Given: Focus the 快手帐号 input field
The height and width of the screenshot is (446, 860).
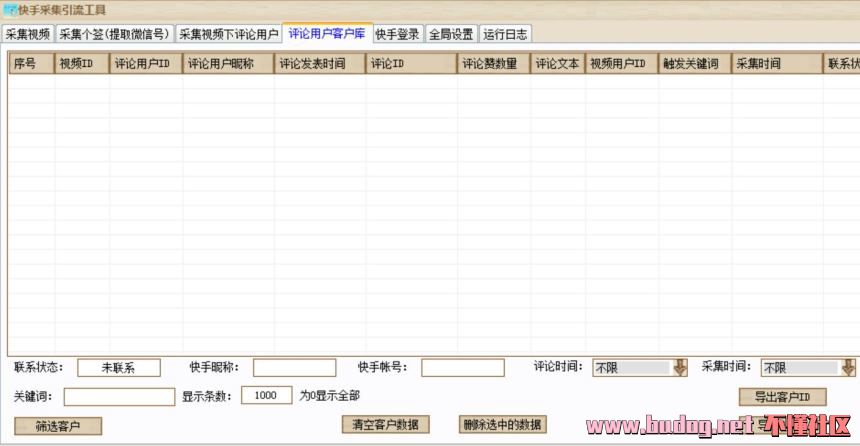Looking at the screenshot, I should click(x=463, y=368).
